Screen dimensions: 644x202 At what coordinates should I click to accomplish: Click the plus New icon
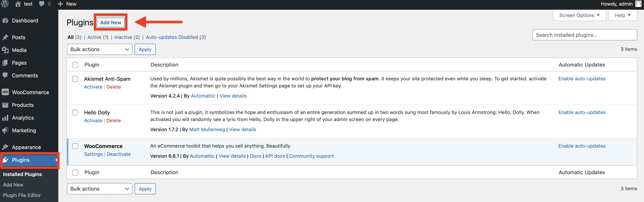pyautogui.click(x=60, y=4)
